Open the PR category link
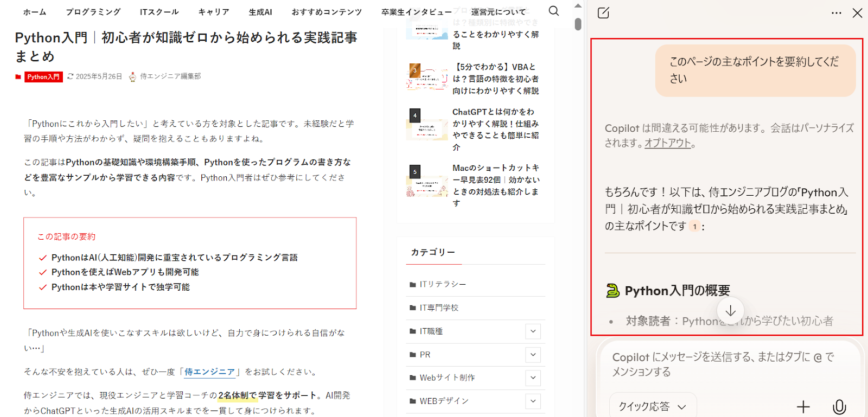The width and height of the screenshot is (868, 417). click(425, 355)
